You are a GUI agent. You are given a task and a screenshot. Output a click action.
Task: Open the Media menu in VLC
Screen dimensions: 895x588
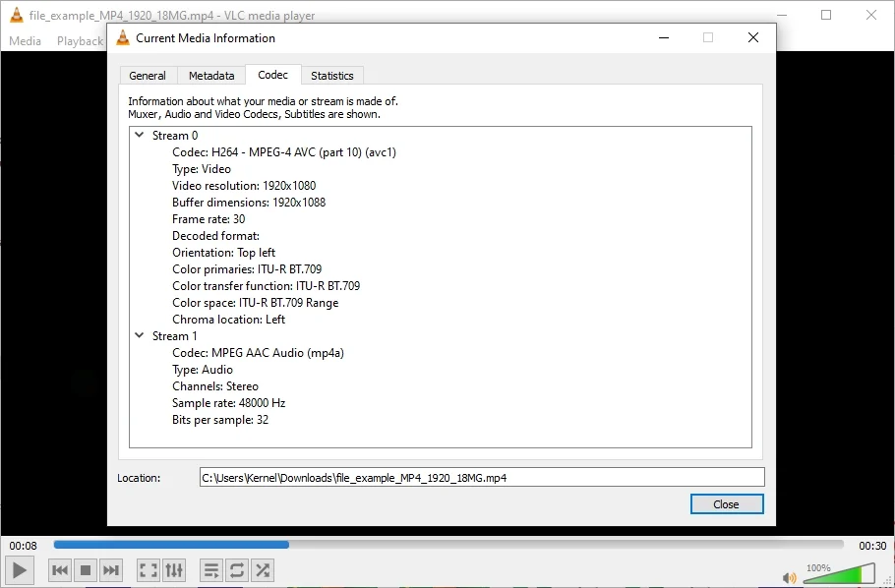point(26,41)
